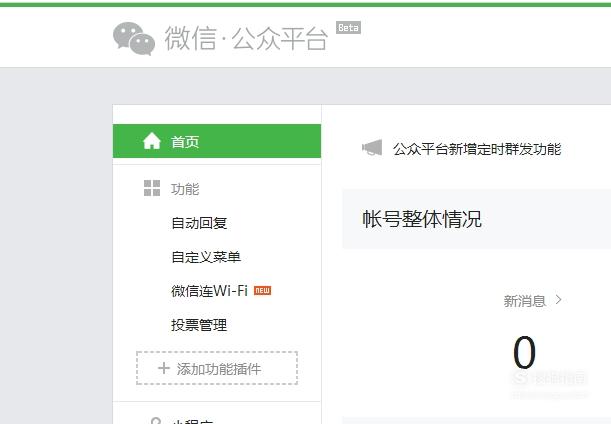
Task: Open the 首页 menu item
Action: tap(217, 141)
